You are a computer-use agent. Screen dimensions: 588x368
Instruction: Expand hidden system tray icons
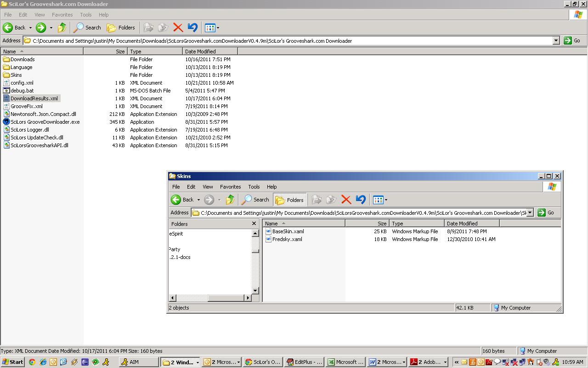456,362
